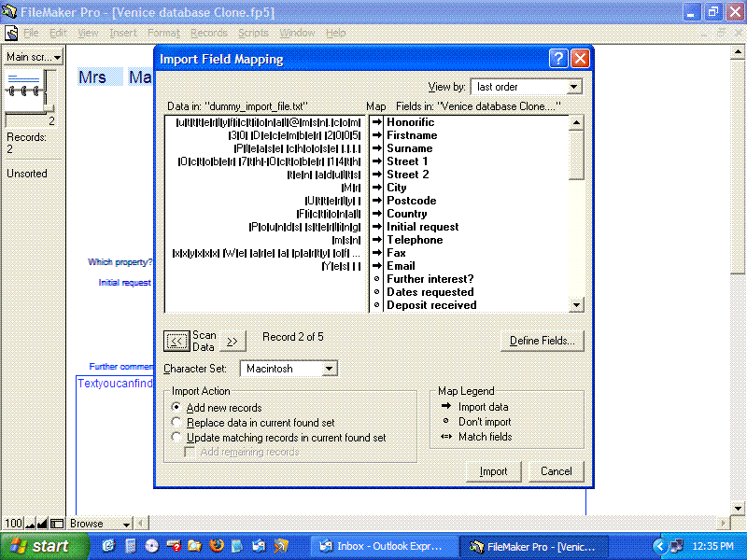Click the Country field name
Screen dimensions: 747x560
(x=407, y=214)
